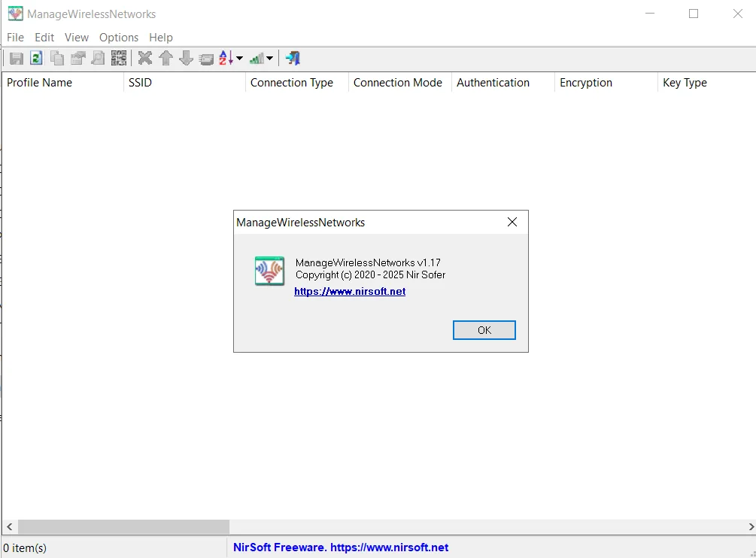This screenshot has height=558, width=756.
Task: Open the Help menu
Action: [160, 37]
